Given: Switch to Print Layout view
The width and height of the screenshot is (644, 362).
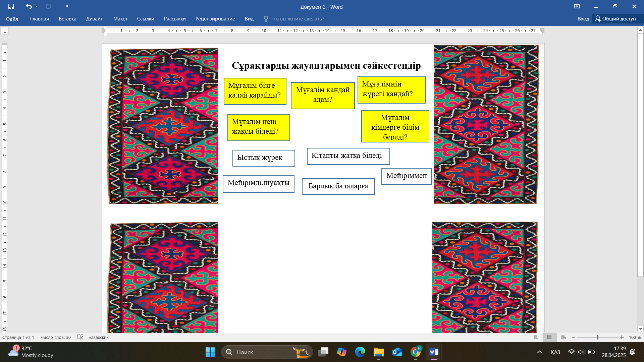Looking at the screenshot, I should pos(550,337).
